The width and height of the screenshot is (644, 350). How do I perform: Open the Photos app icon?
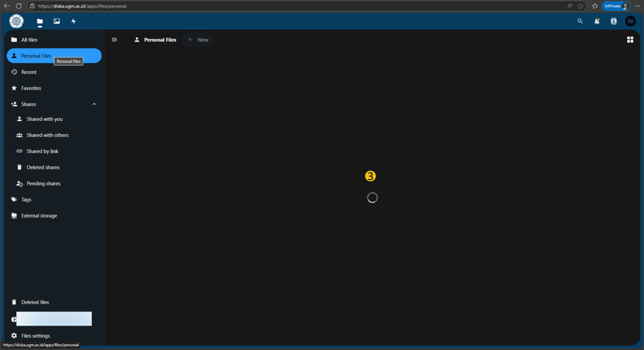(x=57, y=21)
